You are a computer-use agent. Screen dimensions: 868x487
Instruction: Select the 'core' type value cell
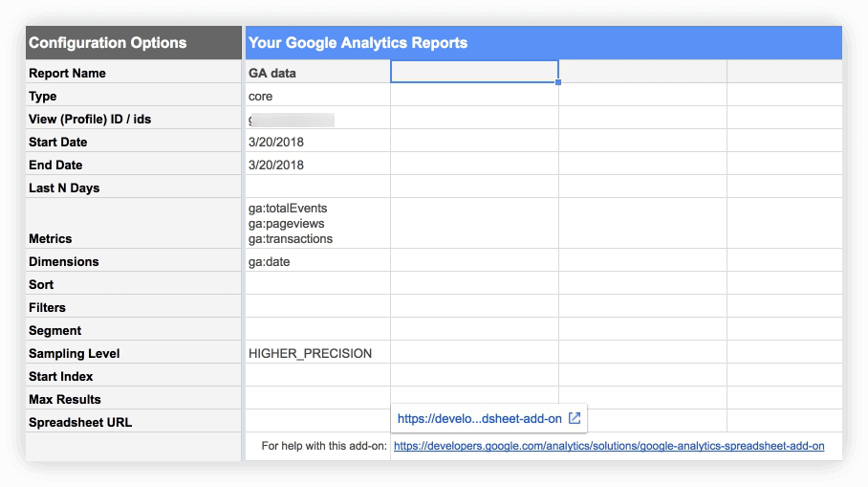[x=317, y=96]
